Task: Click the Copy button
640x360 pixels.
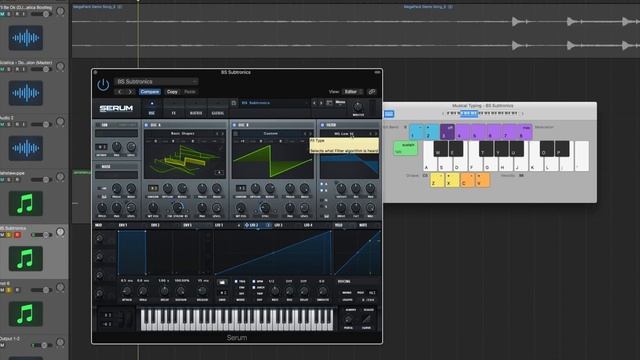Action: click(172, 92)
